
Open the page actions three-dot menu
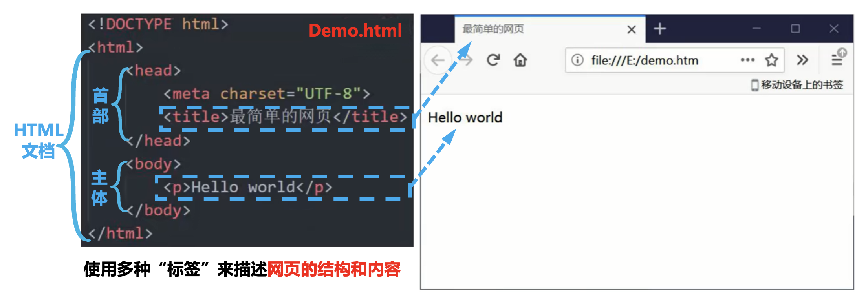pos(747,60)
